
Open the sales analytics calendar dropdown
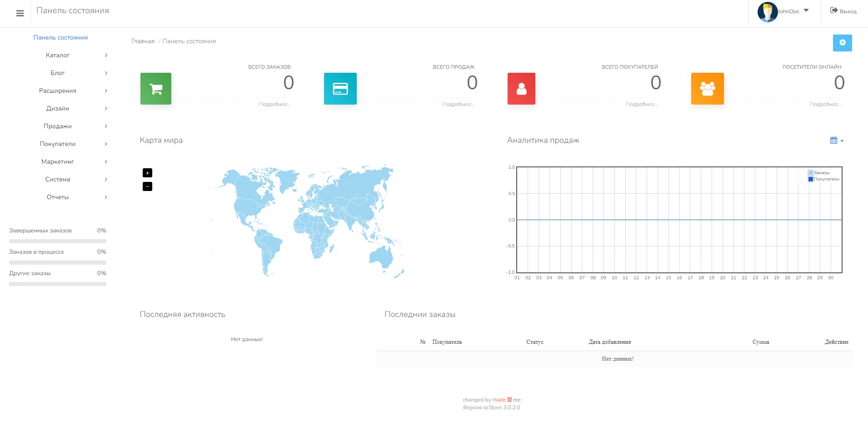click(x=837, y=141)
